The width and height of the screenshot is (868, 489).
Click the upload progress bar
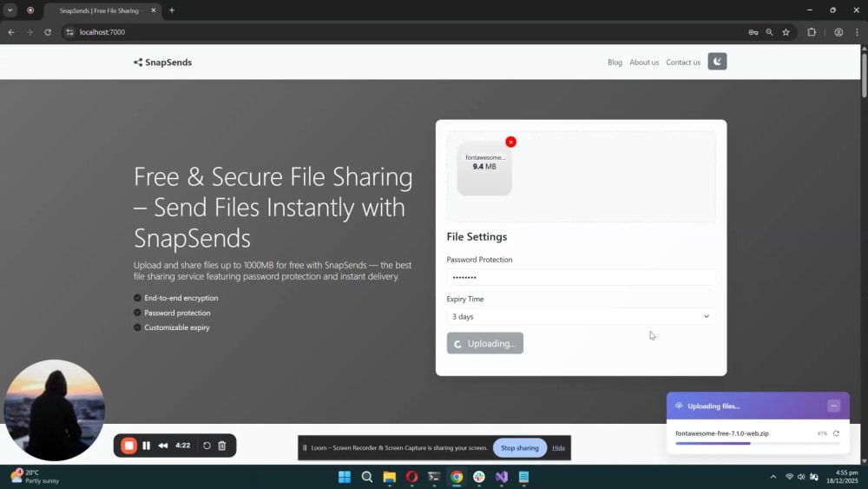757,444
